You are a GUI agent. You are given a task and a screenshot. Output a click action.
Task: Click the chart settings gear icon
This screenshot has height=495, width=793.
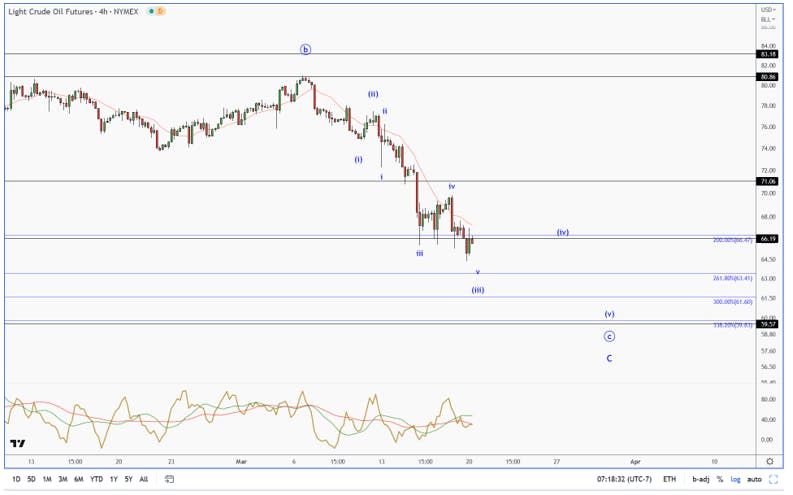(x=770, y=461)
